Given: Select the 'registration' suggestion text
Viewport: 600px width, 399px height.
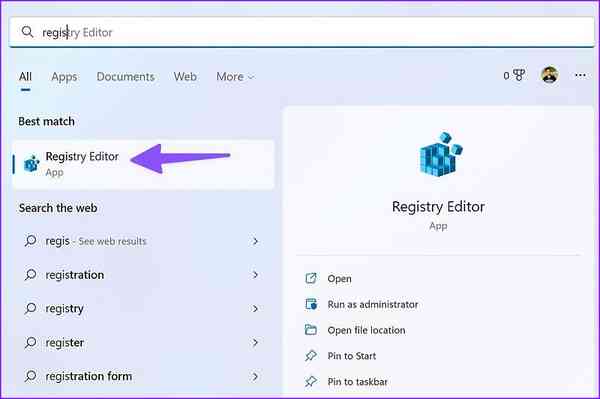Looking at the screenshot, I should coord(75,275).
